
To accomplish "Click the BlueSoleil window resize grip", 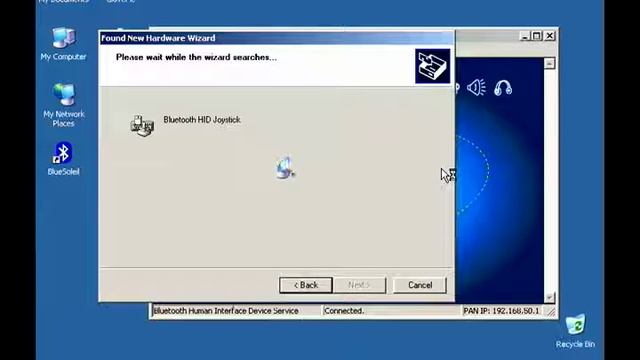I will tap(551, 312).
